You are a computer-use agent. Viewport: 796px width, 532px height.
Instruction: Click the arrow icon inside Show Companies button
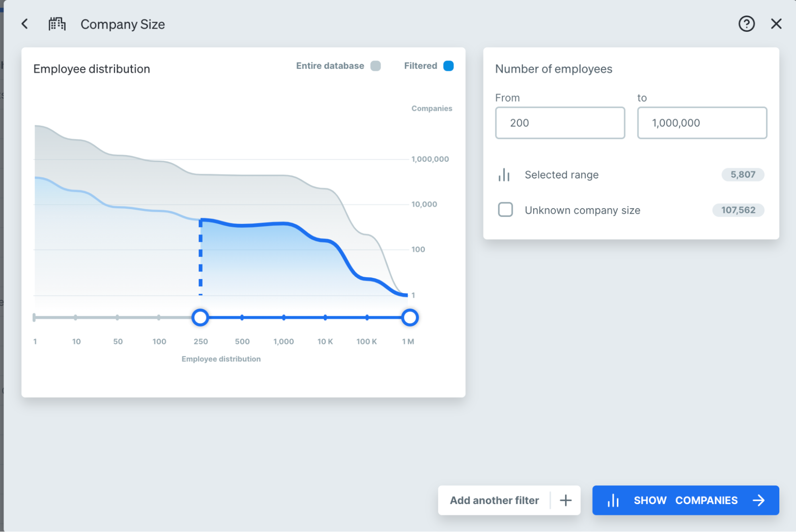coord(760,500)
